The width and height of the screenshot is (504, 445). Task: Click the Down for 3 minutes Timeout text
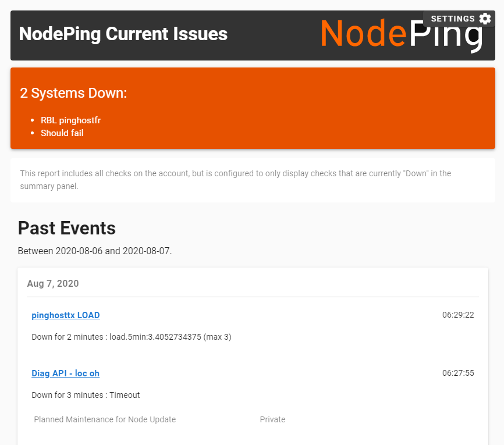(86, 395)
